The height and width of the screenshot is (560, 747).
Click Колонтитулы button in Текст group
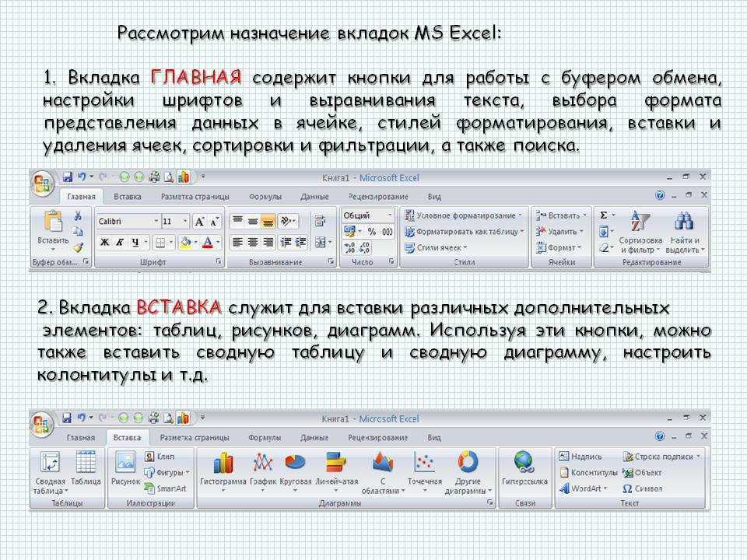[588, 472]
